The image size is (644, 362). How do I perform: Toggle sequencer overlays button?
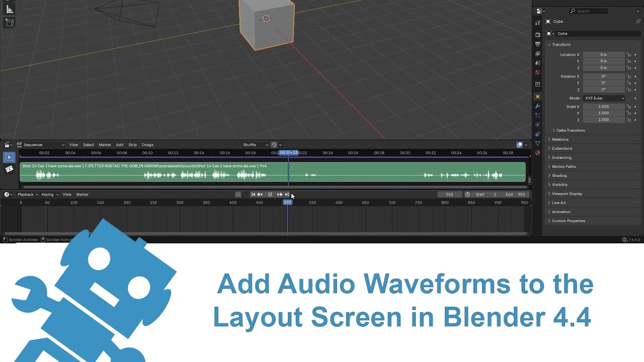coord(520,145)
